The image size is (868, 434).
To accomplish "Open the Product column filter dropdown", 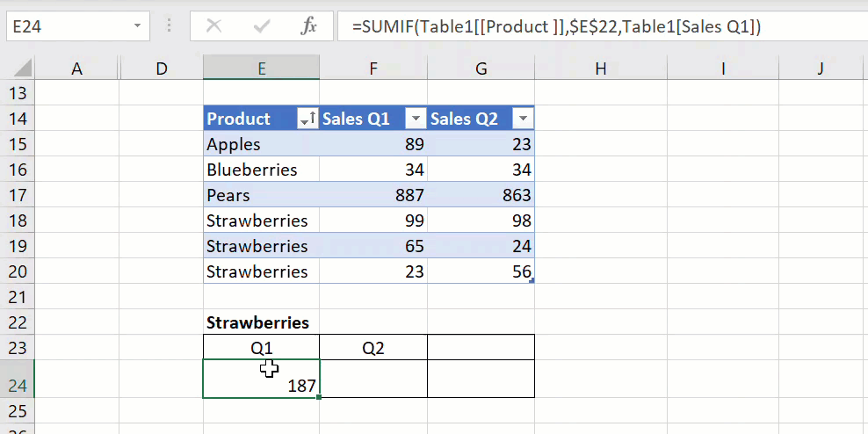I will pyautogui.click(x=307, y=119).
